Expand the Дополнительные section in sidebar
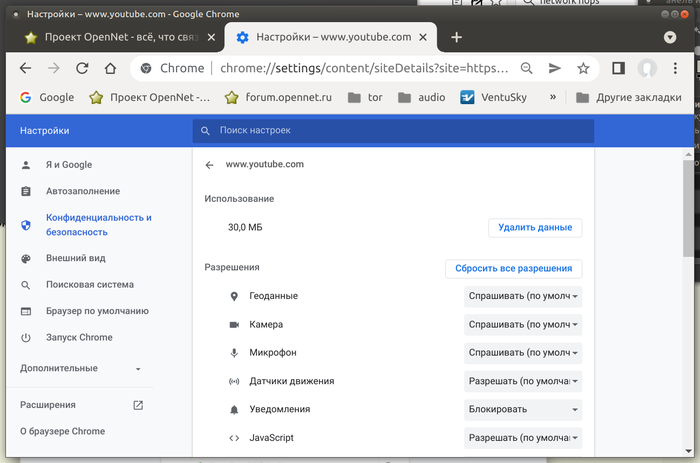Viewport: 700px width, 463px height. coord(80,368)
